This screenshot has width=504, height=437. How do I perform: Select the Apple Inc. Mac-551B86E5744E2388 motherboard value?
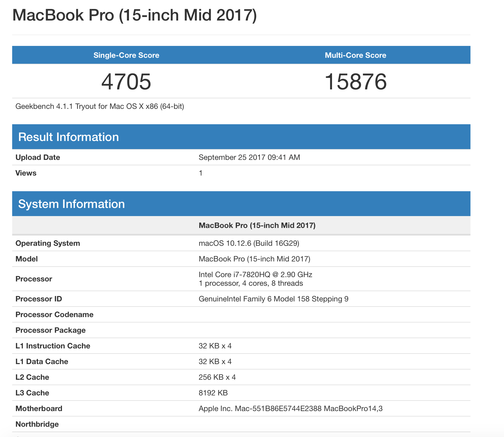291,408
